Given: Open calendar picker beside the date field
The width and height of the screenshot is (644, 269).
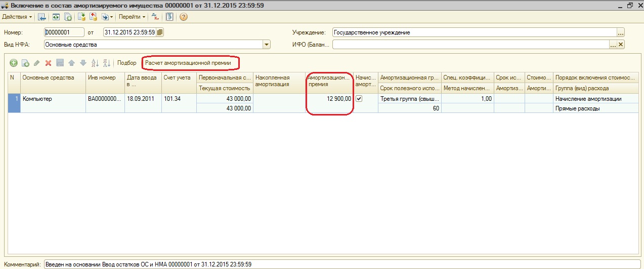Looking at the screenshot, I should 160,32.
